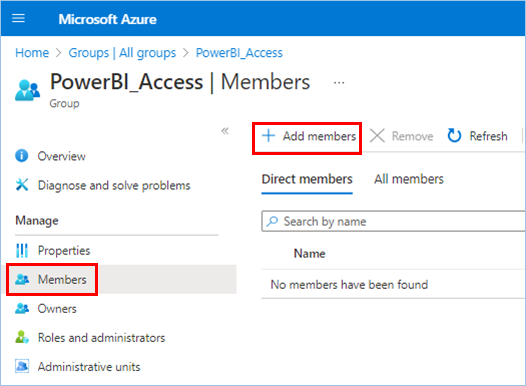526x386 pixels.
Task: Open Groups | All groups breadcrumb
Action: [x=122, y=53]
